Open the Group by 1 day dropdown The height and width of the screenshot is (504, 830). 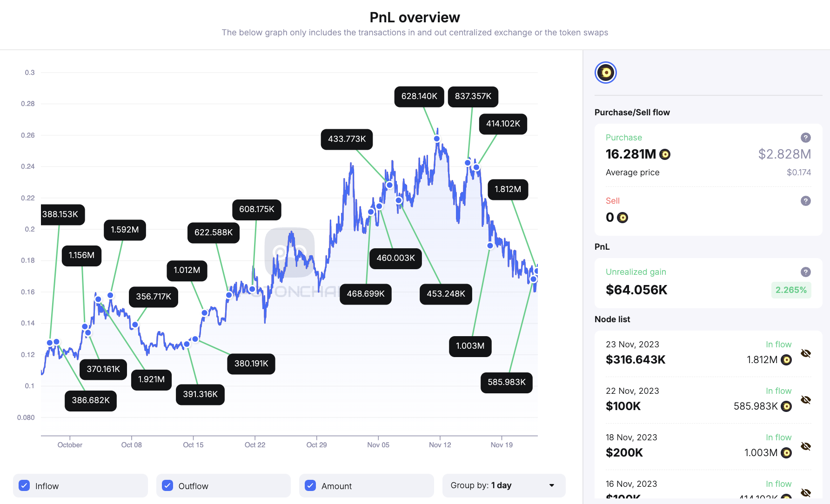point(503,485)
